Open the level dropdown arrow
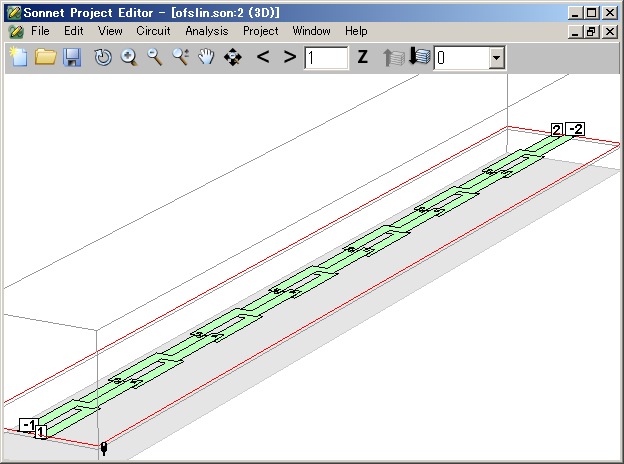Viewport: 624px width, 464px height. pos(496,58)
